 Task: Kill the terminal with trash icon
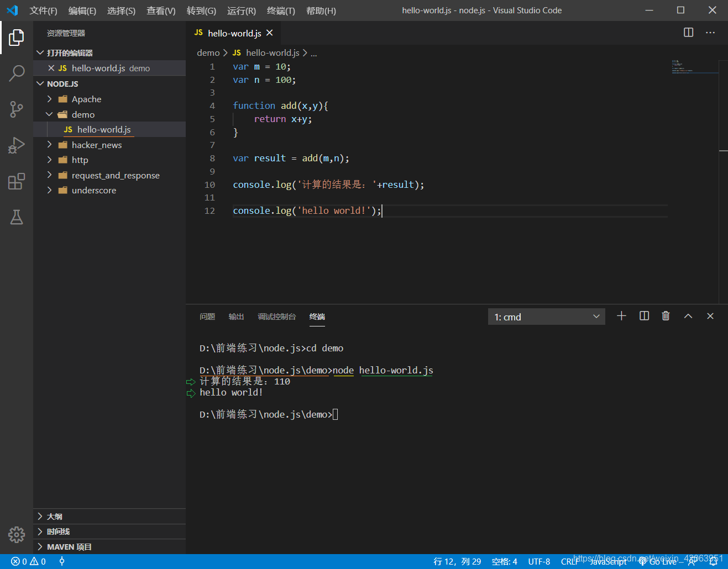[x=666, y=316]
